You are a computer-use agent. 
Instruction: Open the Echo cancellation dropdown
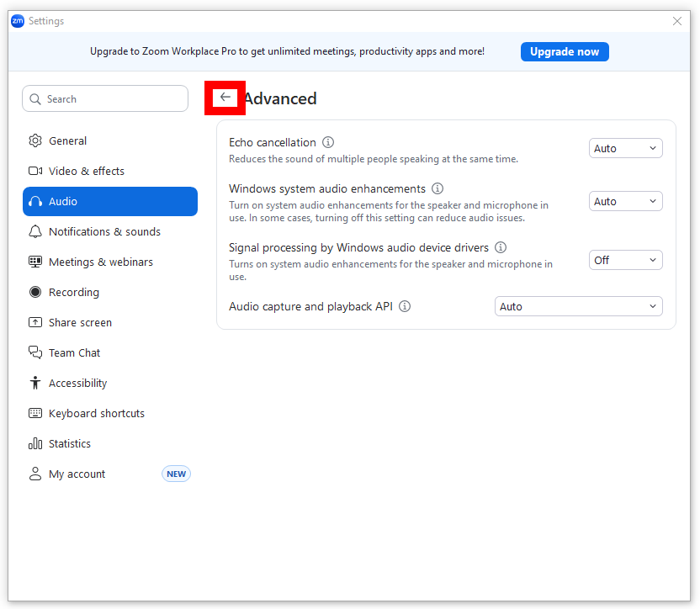pyautogui.click(x=625, y=147)
